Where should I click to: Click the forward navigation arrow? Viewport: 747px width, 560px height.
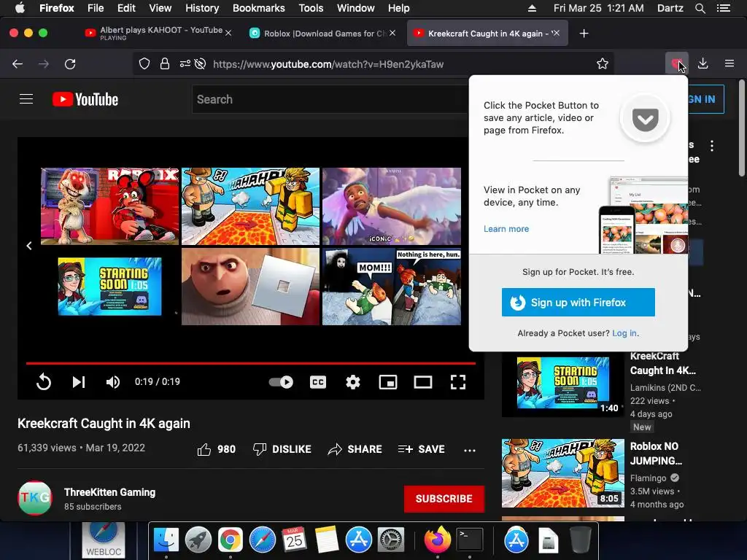(x=44, y=64)
